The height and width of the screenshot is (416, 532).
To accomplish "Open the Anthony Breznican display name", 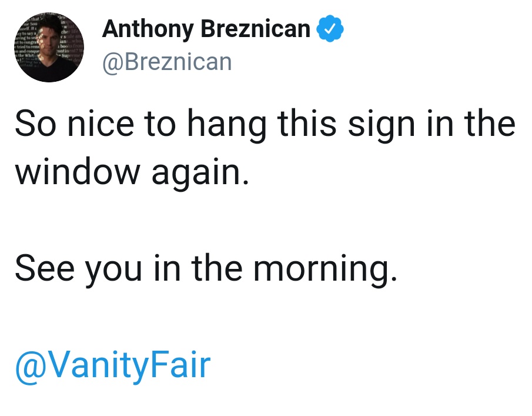I will [206, 29].
